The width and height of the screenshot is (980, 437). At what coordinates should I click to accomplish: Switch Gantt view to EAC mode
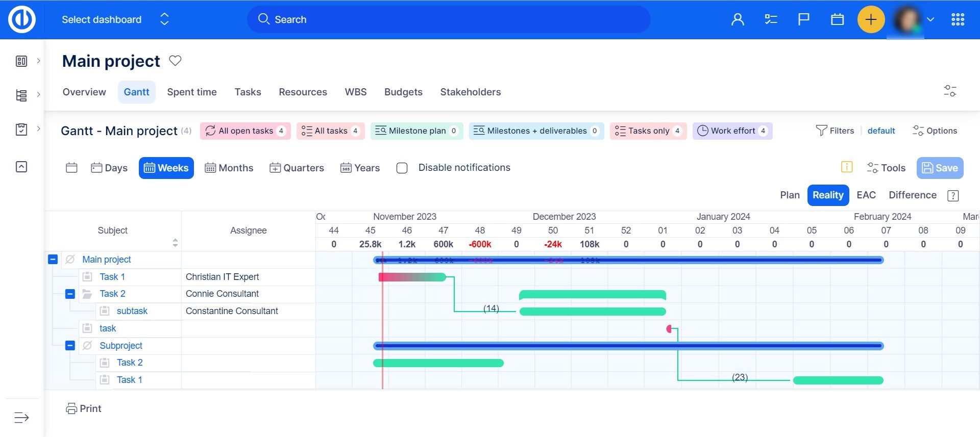[x=866, y=195]
